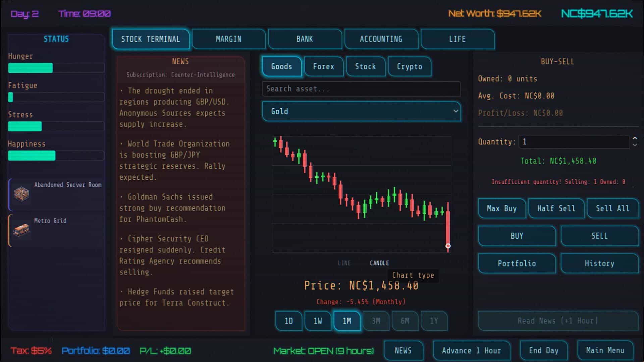The width and height of the screenshot is (644, 362).
Task: Choose the Forex category
Action: (x=323, y=66)
